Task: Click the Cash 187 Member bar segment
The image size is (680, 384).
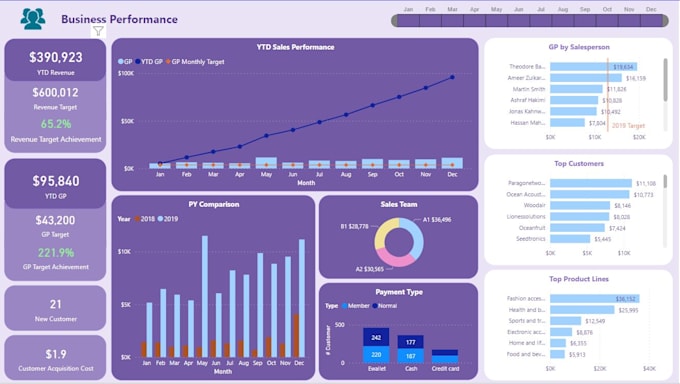Action: pyautogui.click(x=410, y=356)
